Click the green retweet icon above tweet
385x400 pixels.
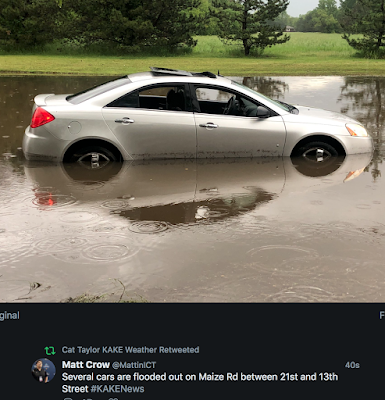[x=50, y=350]
